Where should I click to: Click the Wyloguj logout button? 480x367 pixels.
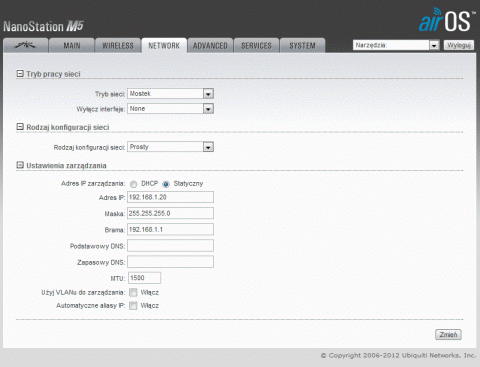tap(459, 45)
